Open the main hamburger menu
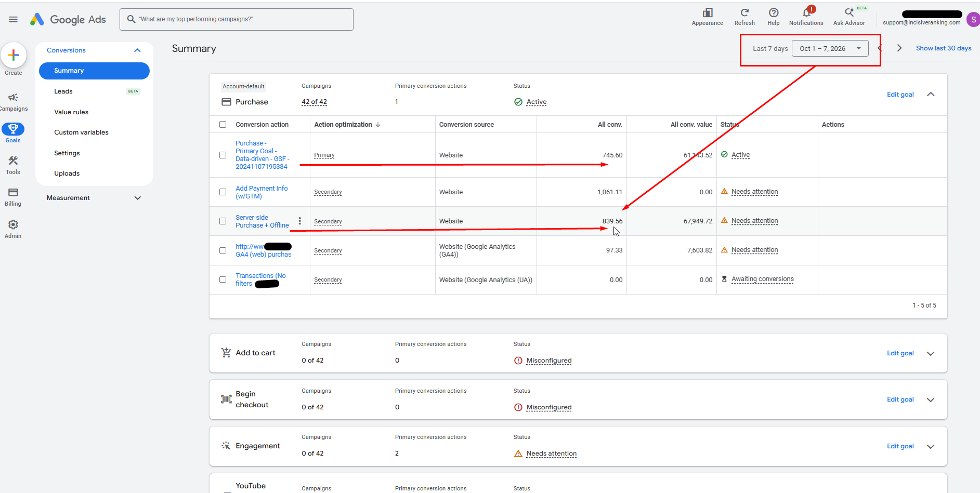This screenshot has height=493, width=980. click(13, 19)
